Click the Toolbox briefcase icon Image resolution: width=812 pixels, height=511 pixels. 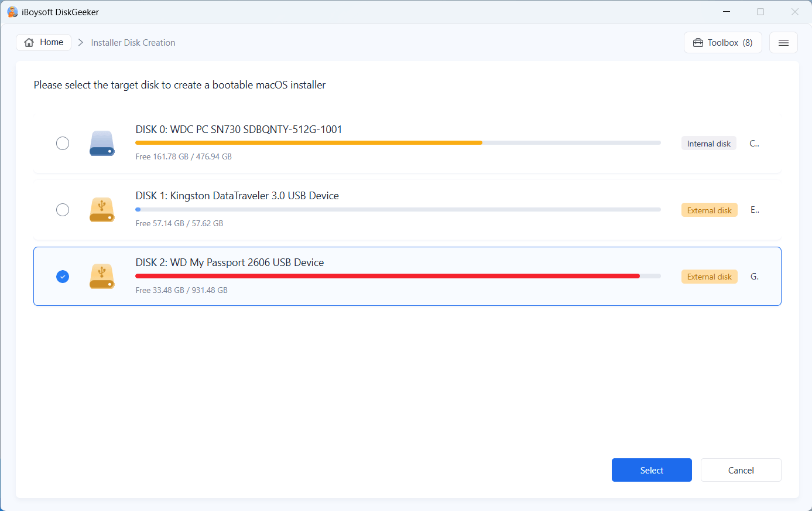[x=698, y=43]
